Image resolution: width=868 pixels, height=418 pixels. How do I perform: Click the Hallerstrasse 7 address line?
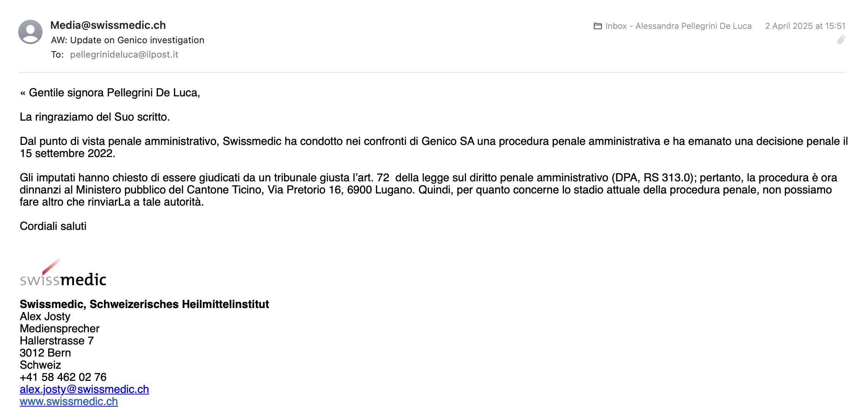(x=57, y=341)
